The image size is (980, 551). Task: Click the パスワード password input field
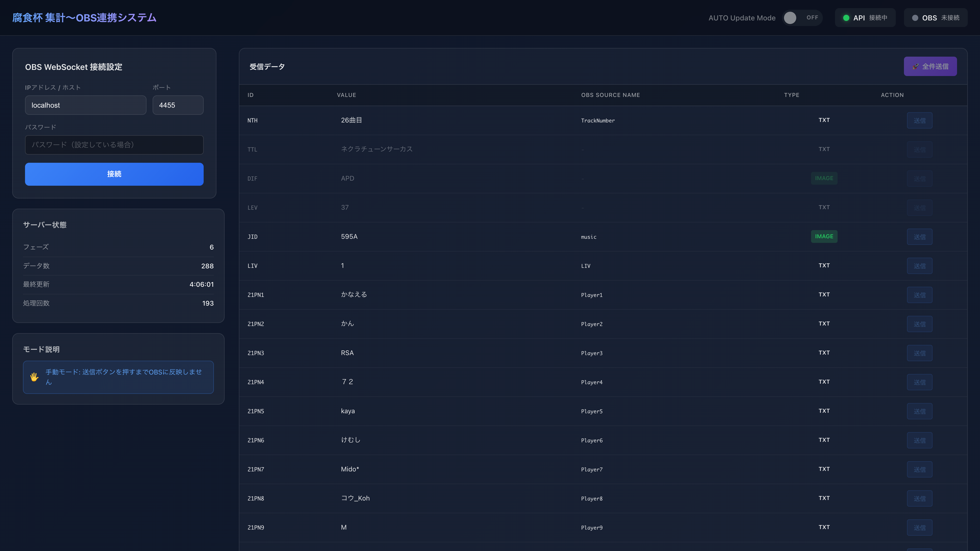tap(114, 145)
